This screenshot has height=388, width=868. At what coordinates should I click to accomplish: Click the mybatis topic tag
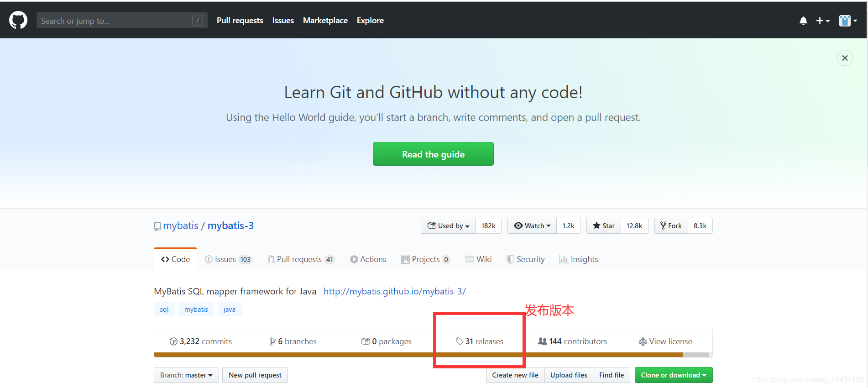pos(196,309)
